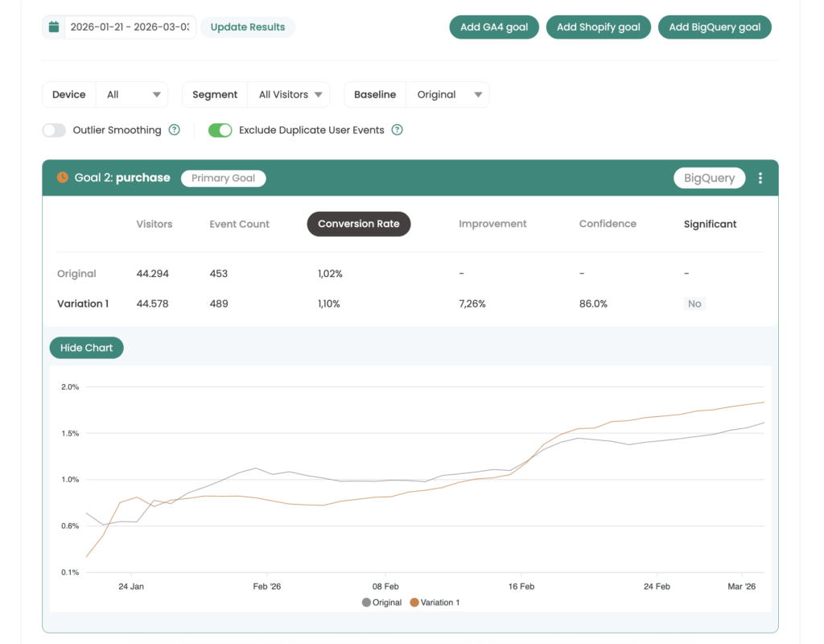The width and height of the screenshot is (824, 644).
Task: Disable Exclude Duplicate User Events toggle
Action: pyautogui.click(x=220, y=130)
